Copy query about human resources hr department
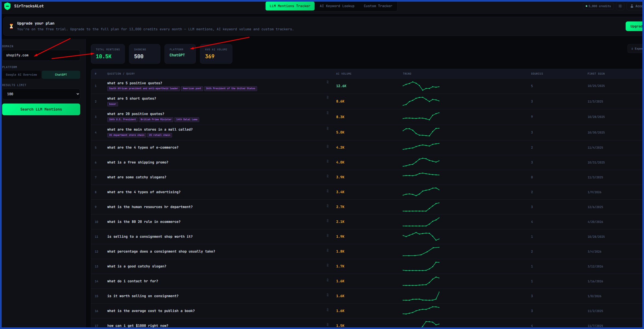The image size is (644, 329). [x=327, y=206]
